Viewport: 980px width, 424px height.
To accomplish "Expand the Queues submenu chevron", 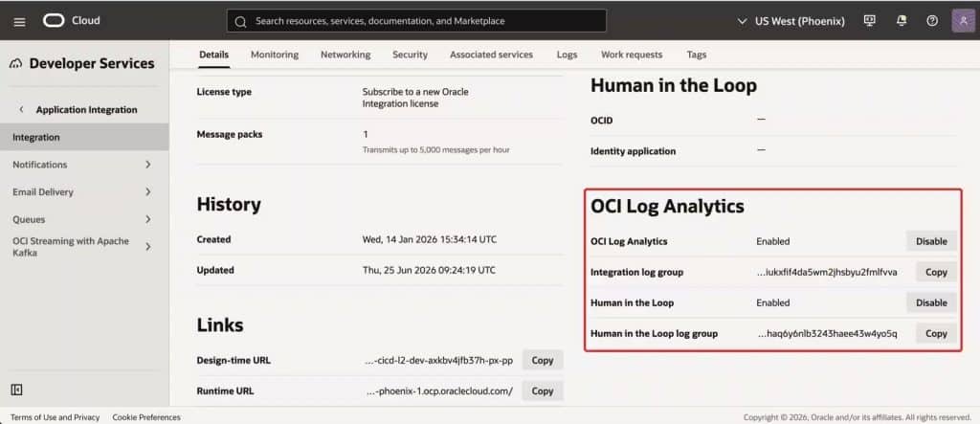I will click(148, 219).
